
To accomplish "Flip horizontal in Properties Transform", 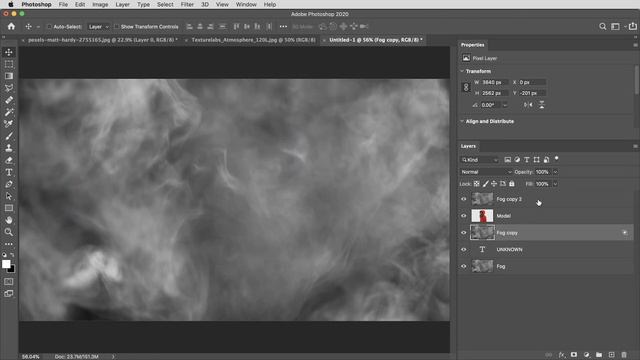I will pos(528,105).
